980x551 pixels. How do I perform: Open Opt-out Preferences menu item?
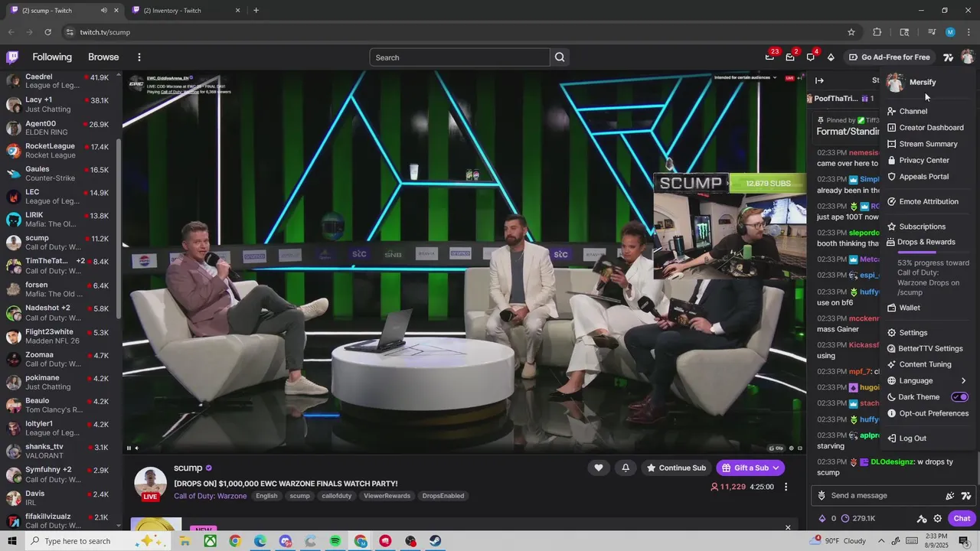(927, 413)
